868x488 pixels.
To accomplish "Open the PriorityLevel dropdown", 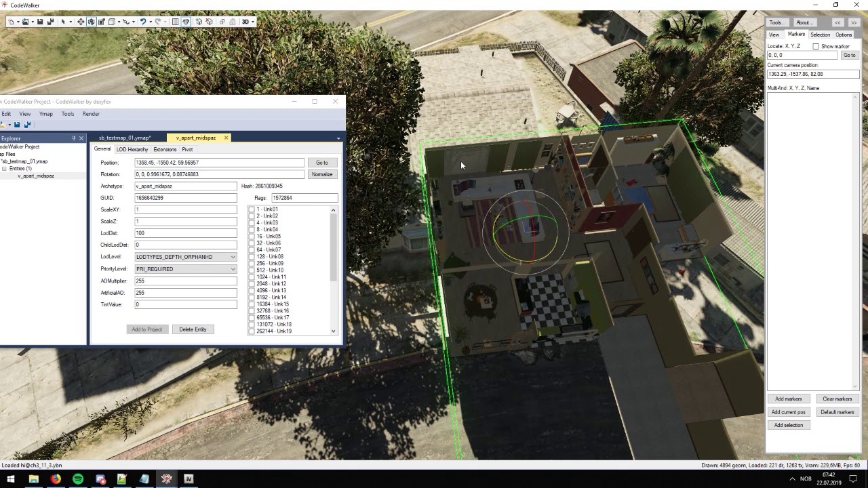I will [x=185, y=269].
